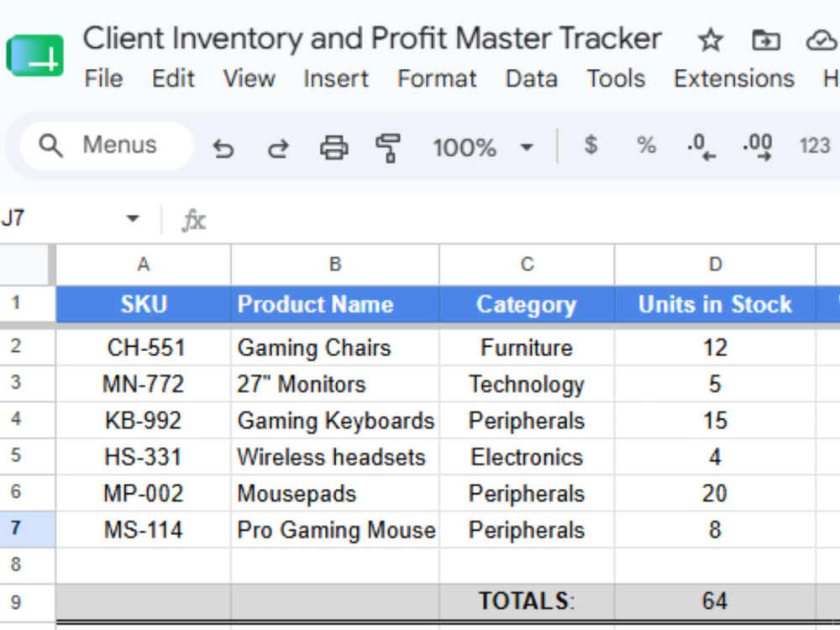Click into the formula bar input

(525, 219)
